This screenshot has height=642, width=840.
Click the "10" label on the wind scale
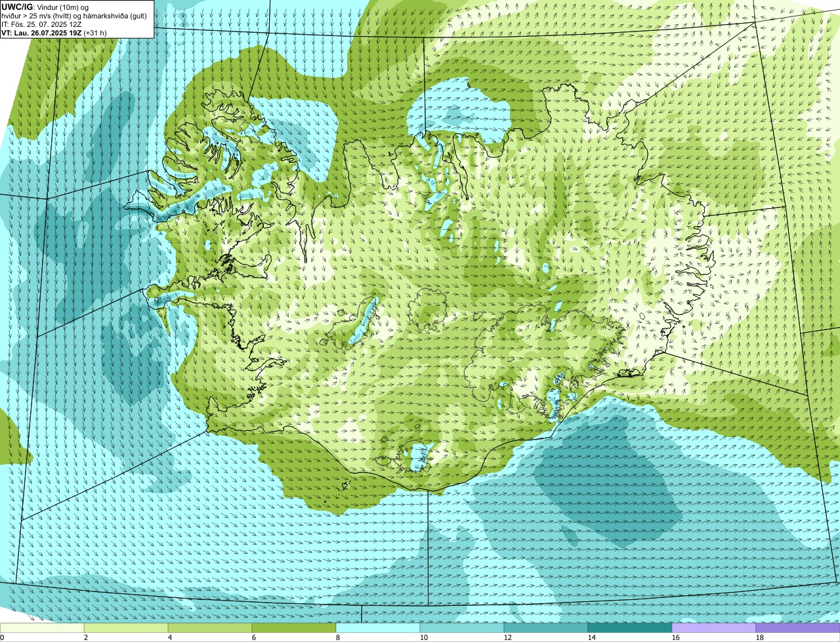coord(424,637)
